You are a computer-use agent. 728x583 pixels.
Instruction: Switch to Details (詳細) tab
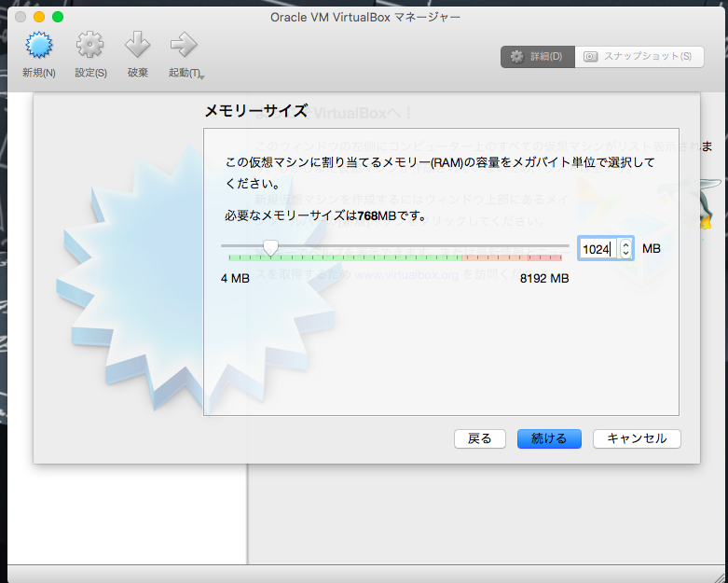click(538, 57)
